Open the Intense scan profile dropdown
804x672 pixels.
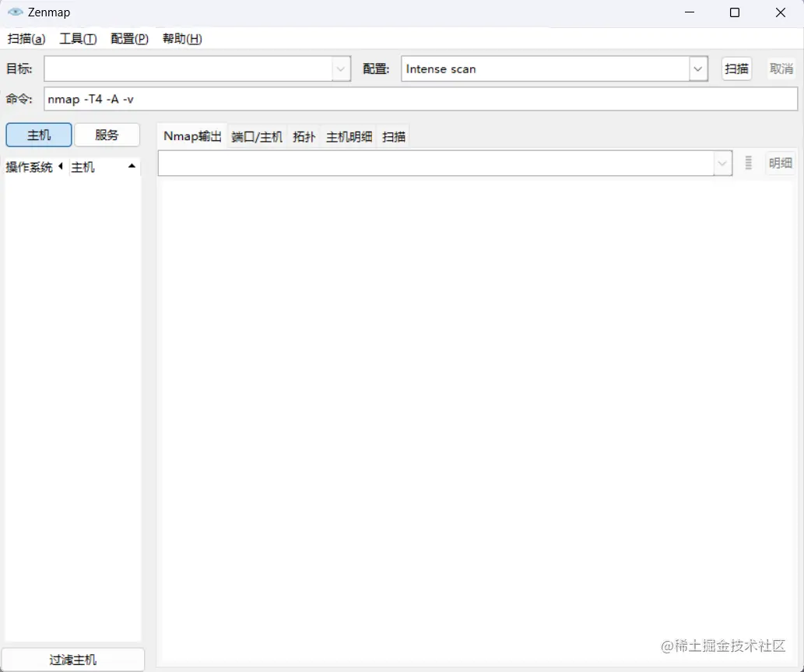[697, 69]
